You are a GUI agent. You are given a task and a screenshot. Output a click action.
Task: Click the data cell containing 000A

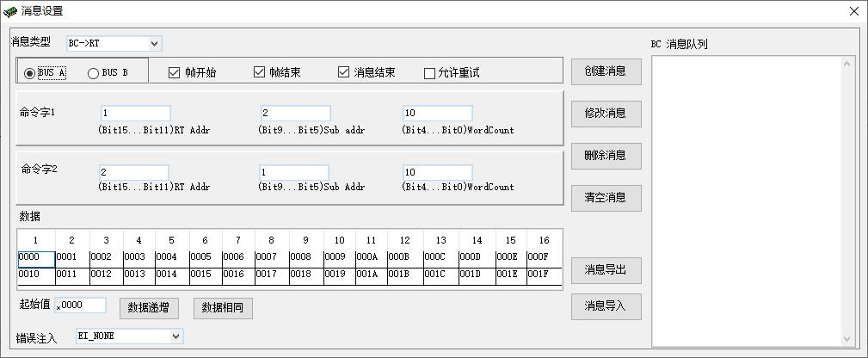point(370,257)
